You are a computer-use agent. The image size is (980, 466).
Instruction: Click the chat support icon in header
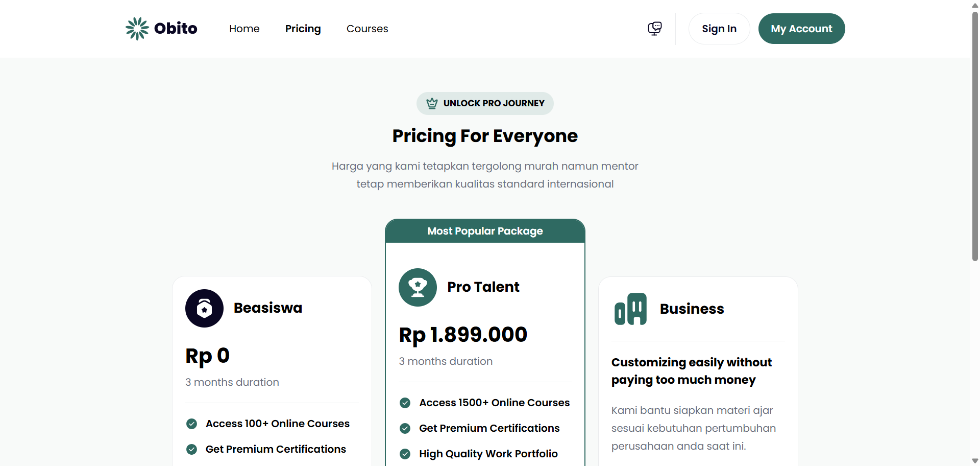(x=654, y=29)
